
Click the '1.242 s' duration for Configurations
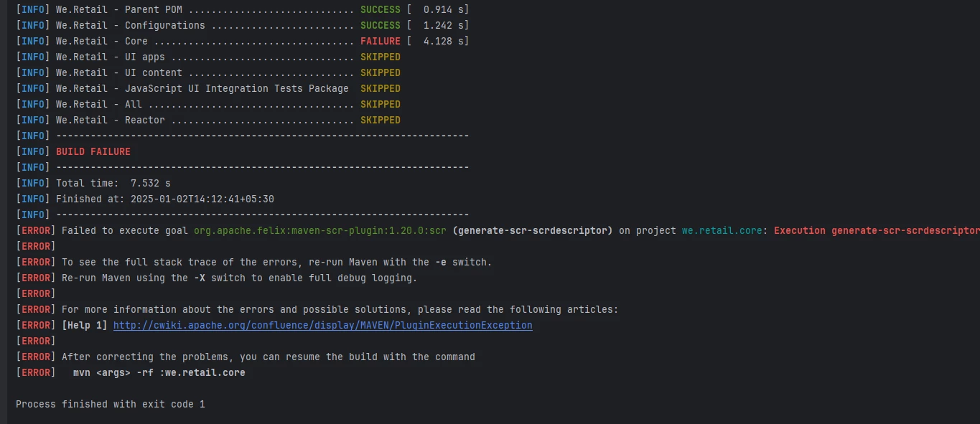click(x=443, y=25)
